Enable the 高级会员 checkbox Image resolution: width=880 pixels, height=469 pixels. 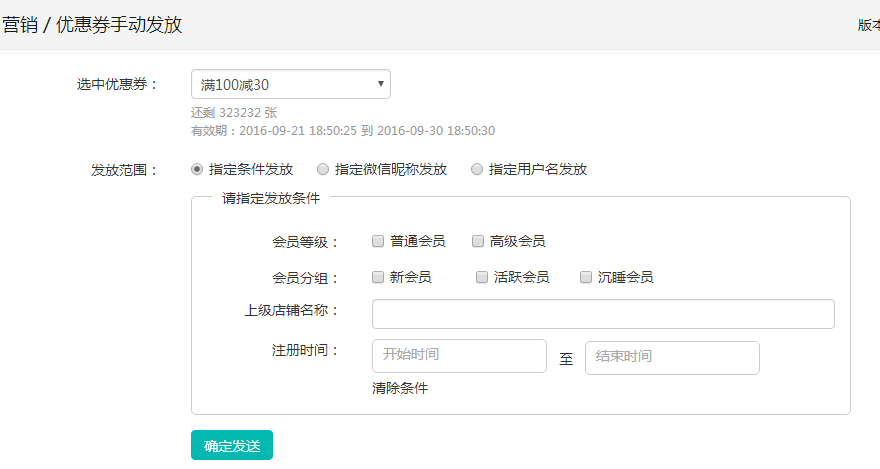click(478, 241)
